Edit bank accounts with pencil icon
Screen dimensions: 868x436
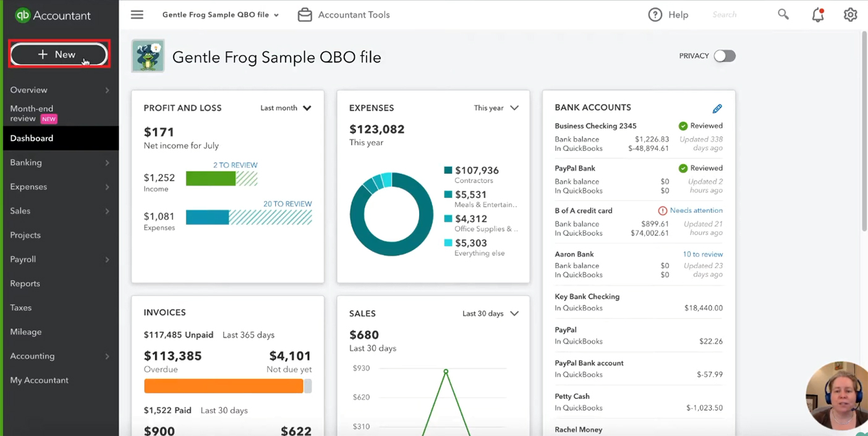click(717, 109)
